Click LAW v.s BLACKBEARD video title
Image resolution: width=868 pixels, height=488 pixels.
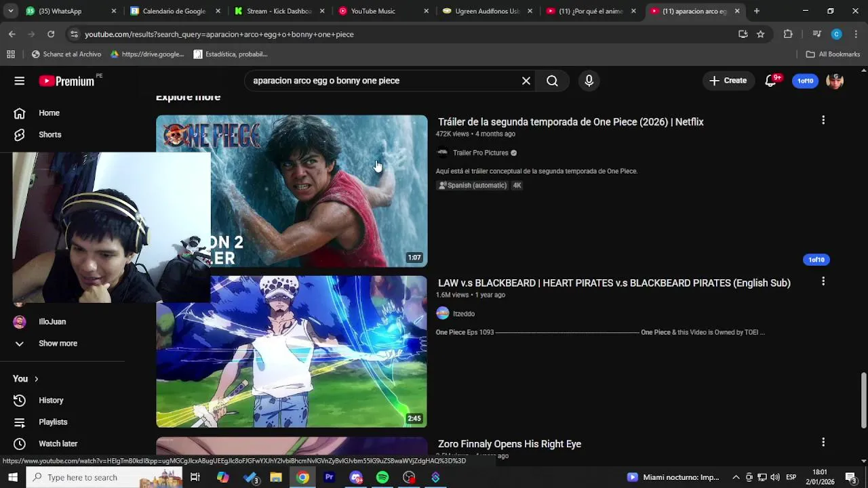[614, 283]
